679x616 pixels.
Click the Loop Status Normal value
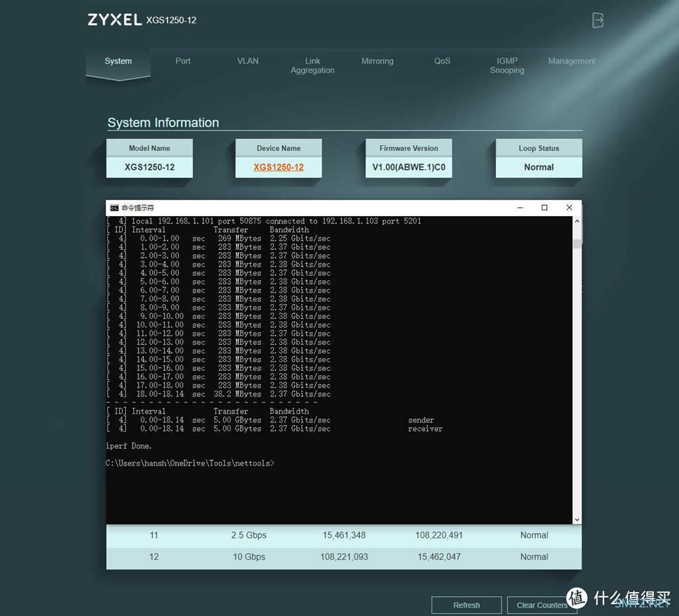(x=538, y=167)
